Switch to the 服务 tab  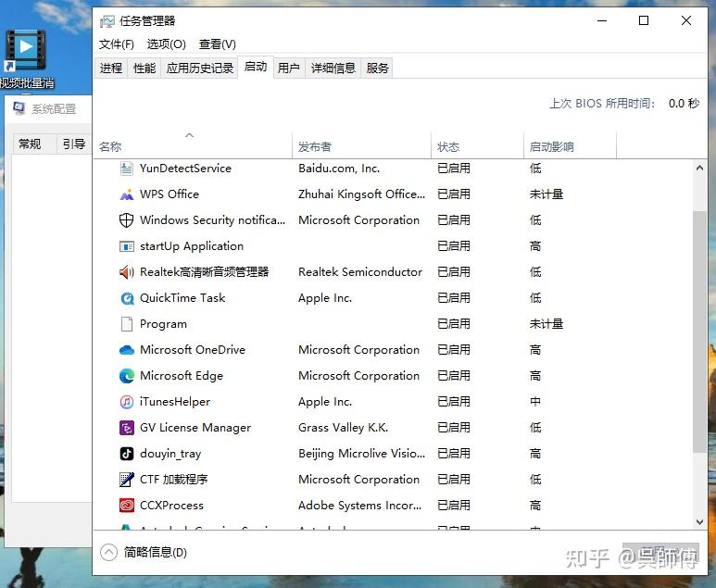377,68
